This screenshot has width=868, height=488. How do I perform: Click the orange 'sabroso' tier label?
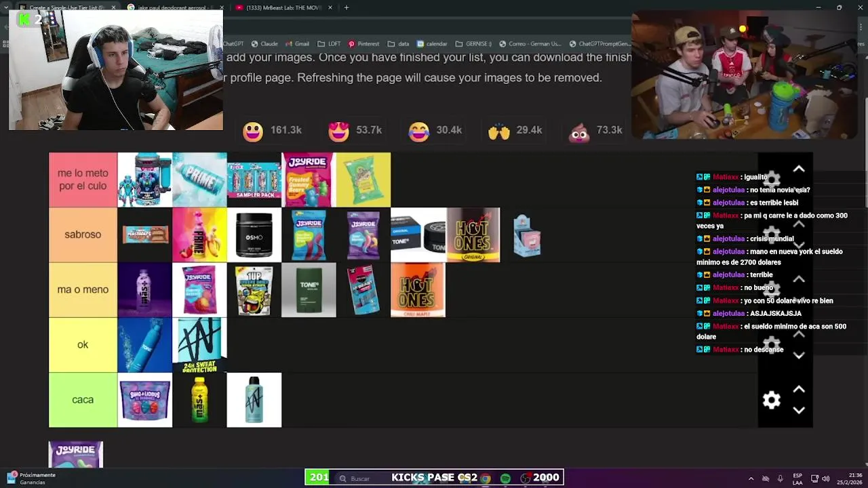[x=83, y=235]
